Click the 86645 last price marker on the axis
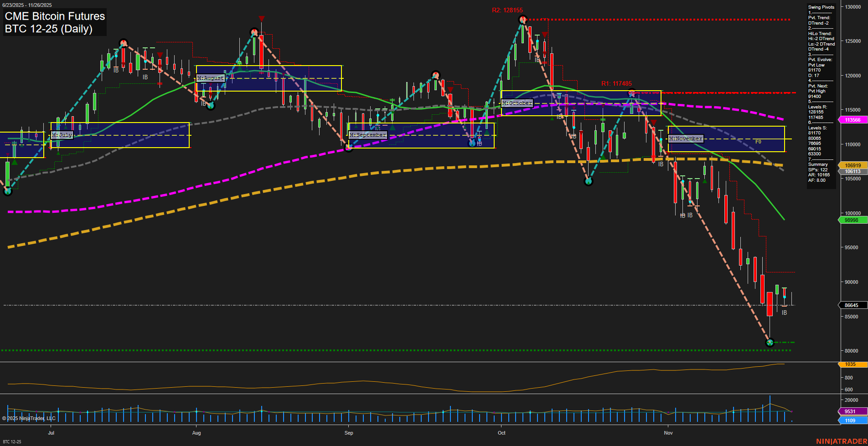The width and height of the screenshot is (868, 446). click(851, 305)
